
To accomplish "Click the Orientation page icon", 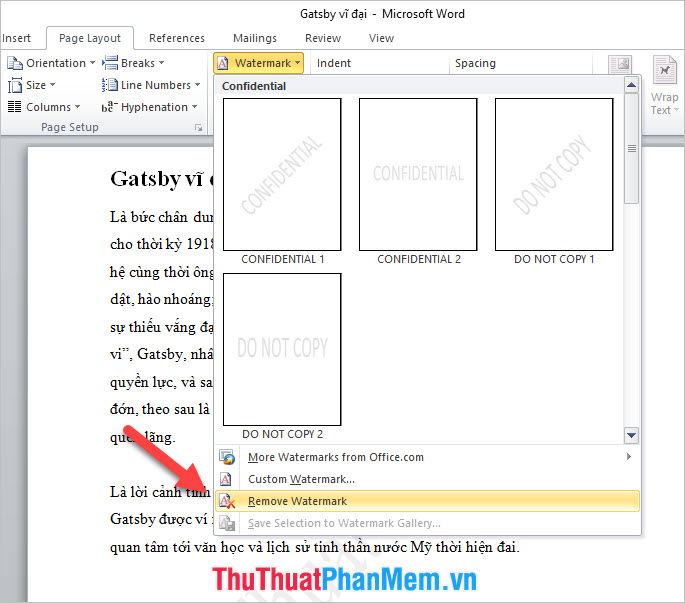I will tap(15, 63).
